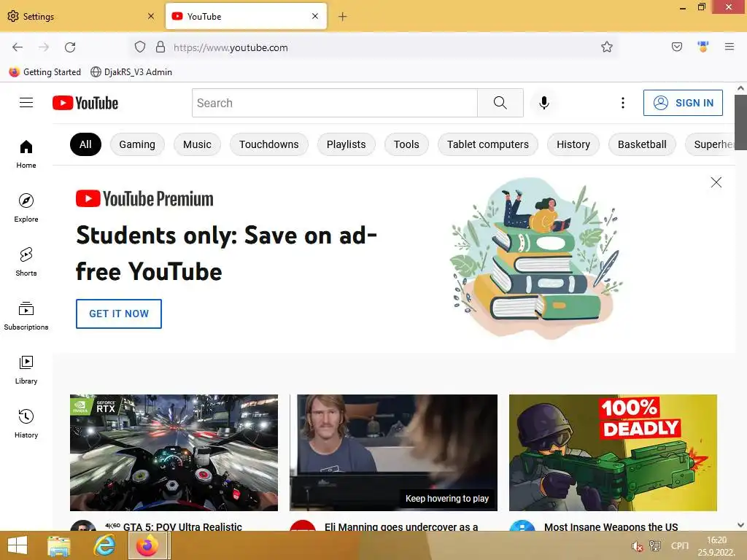The image size is (747, 560).
Task: Click the search magnifier button
Action: 500,103
